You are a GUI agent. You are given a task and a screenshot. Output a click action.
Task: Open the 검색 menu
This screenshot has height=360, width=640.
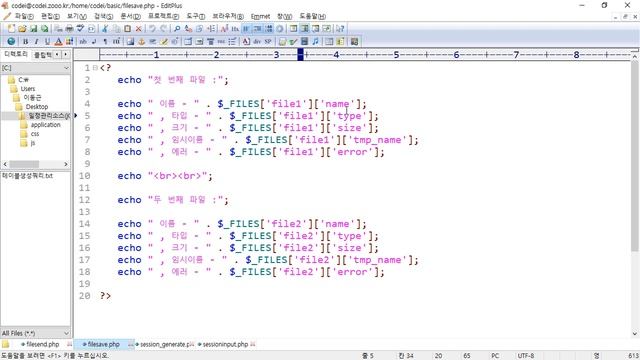(103, 16)
